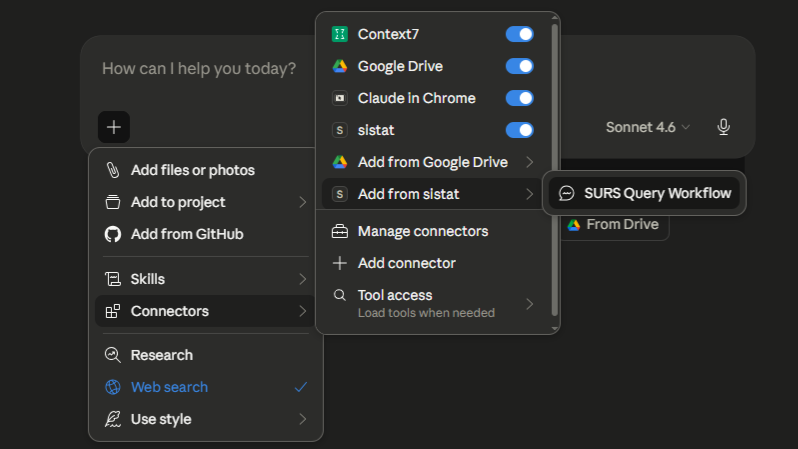Click the Google Drive logo beside Google Drive toggle
Viewport: 798px width, 449px height.
[x=339, y=66]
